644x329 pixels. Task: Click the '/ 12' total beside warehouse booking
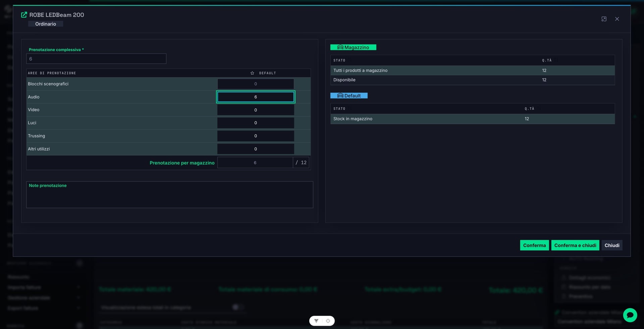point(301,163)
